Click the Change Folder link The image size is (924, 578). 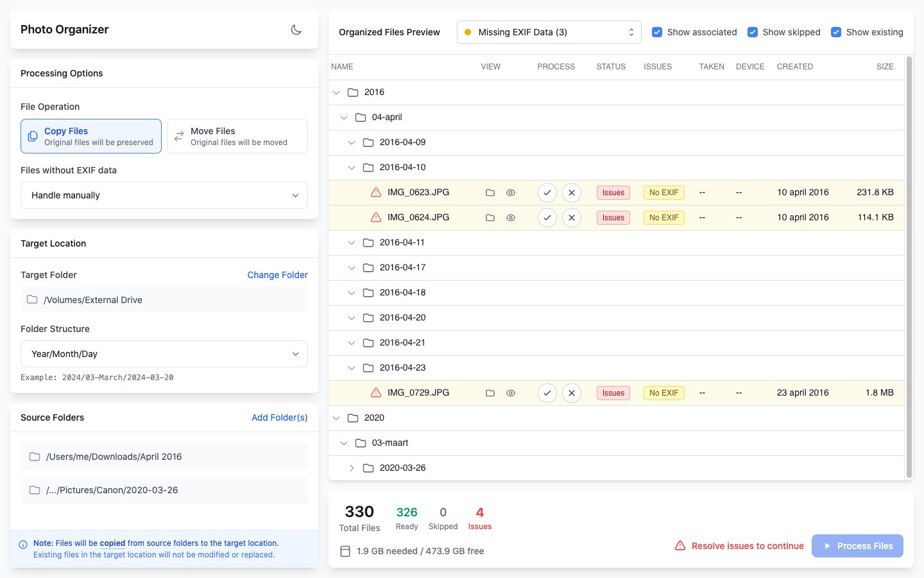point(278,275)
